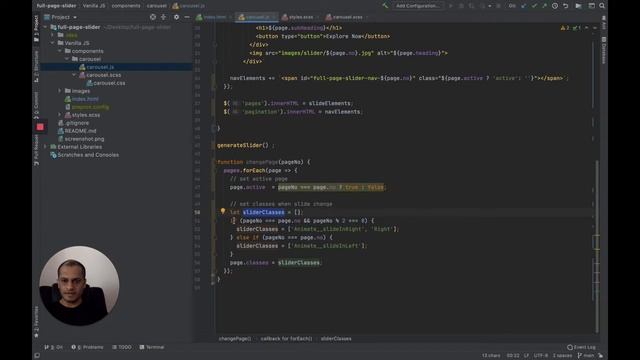Click the generateSlider() call in editor

[243, 145]
